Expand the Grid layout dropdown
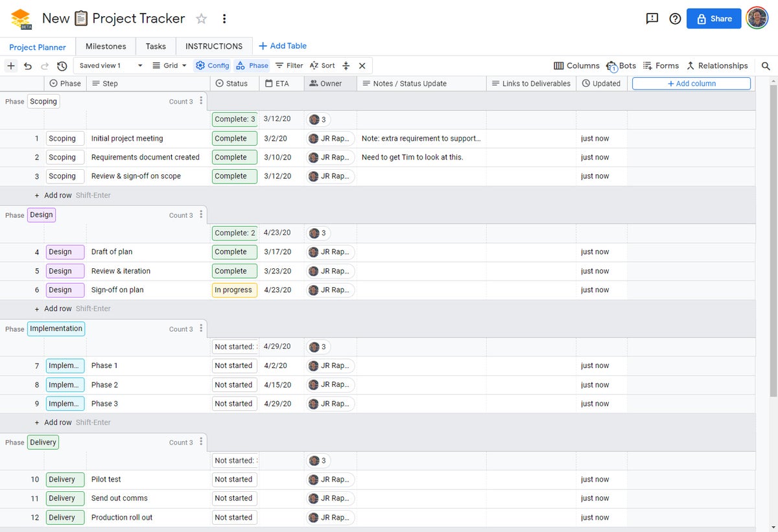The image size is (778, 532). (169, 65)
